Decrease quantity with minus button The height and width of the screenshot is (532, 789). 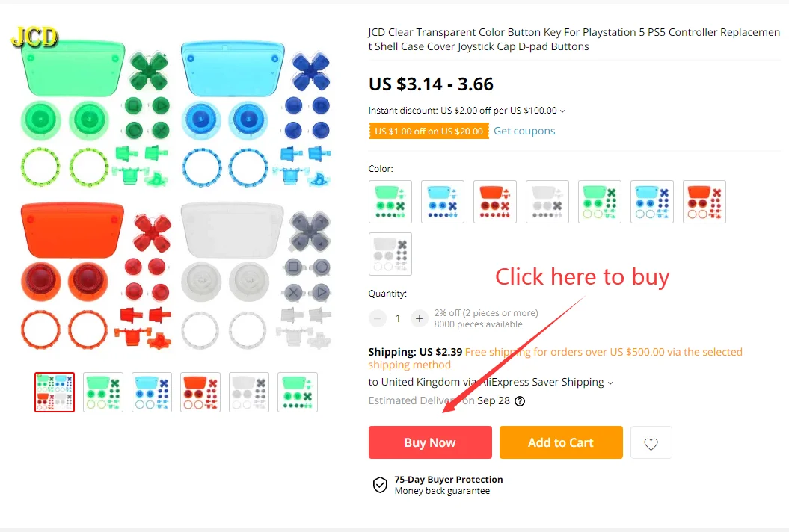pyautogui.click(x=377, y=318)
